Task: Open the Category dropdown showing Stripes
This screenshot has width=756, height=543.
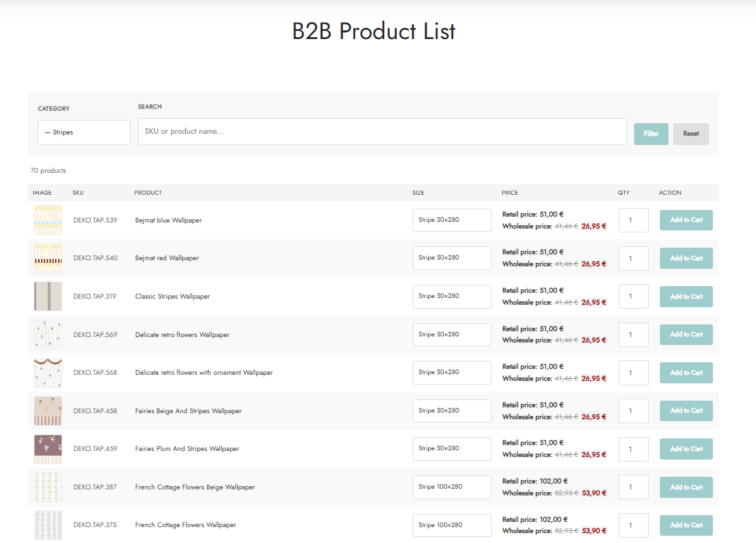Action: [x=84, y=132]
